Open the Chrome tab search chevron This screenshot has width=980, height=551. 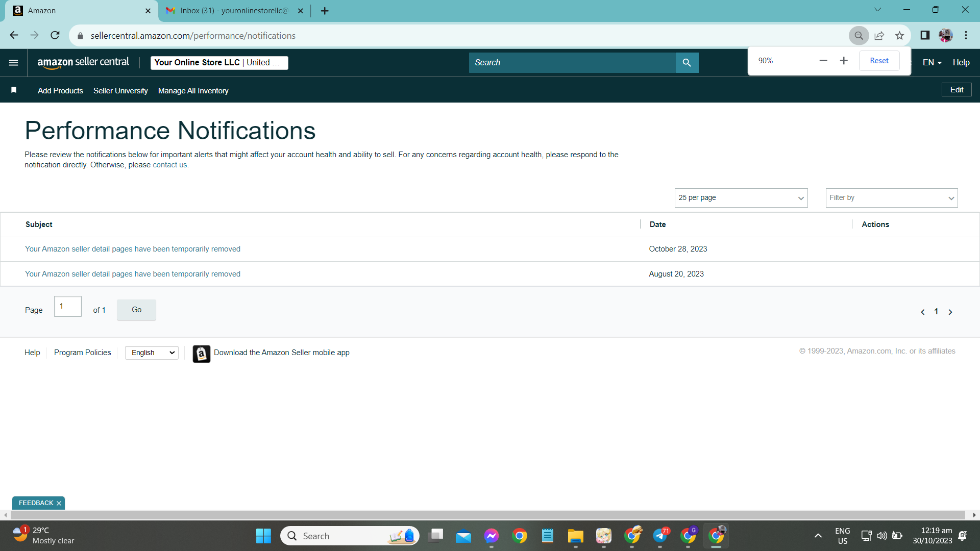878,10
